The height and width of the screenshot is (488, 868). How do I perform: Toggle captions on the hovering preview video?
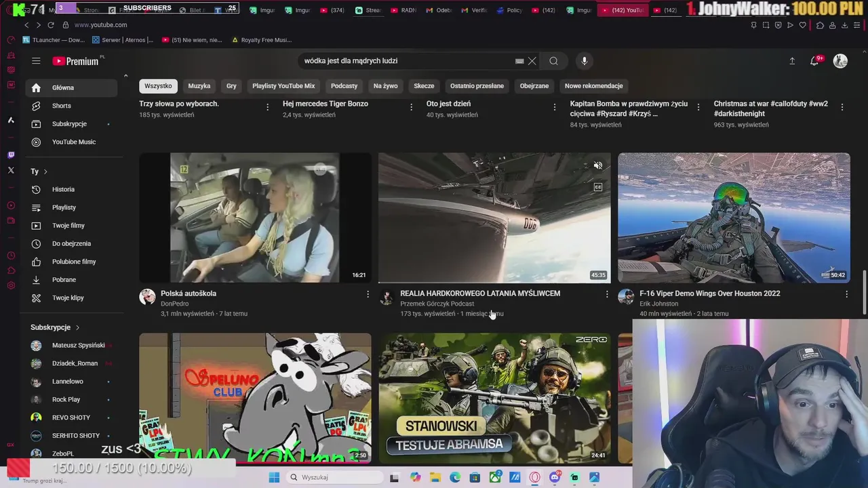(x=598, y=187)
